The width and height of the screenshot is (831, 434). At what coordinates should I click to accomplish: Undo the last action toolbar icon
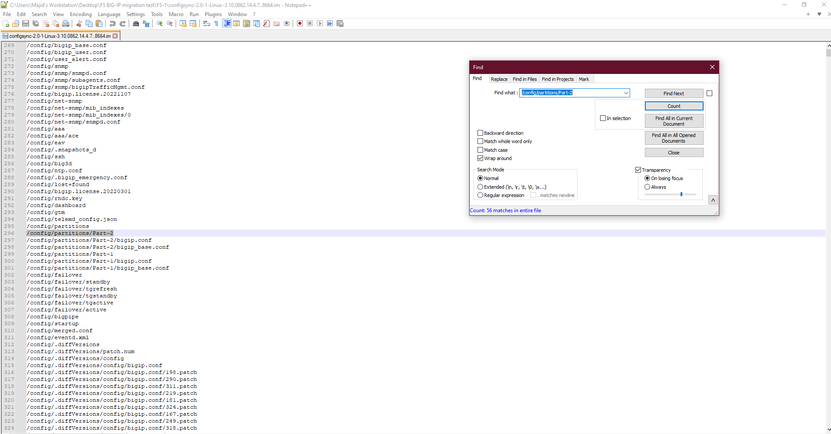click(x=112, y=24)
